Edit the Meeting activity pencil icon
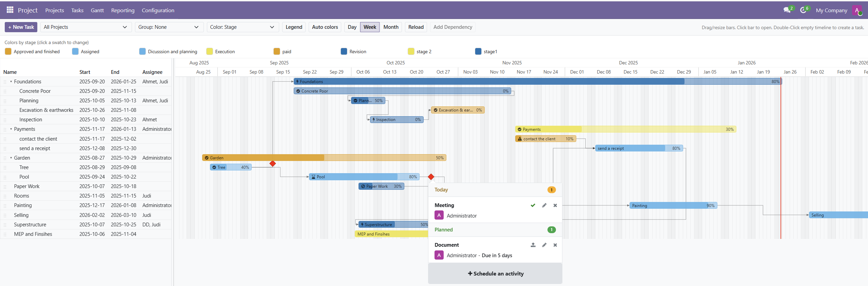This screenshot has height=286, width=868. click(544, 205)
